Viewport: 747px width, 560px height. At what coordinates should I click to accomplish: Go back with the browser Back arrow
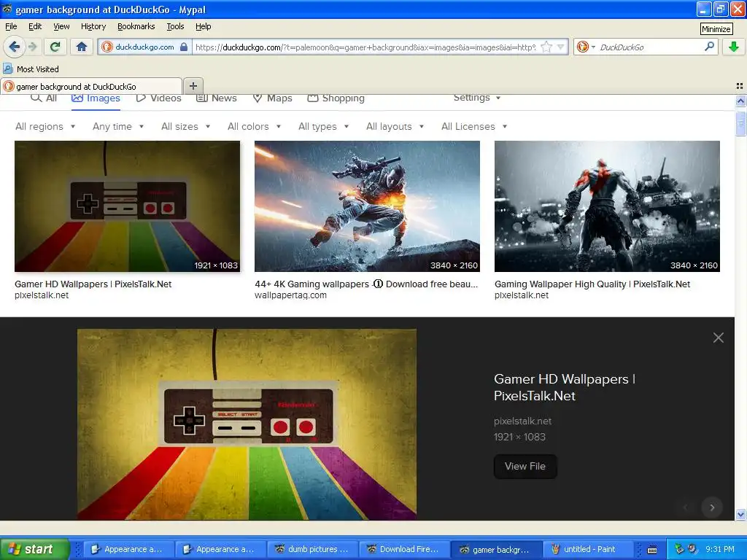[15, 47]
